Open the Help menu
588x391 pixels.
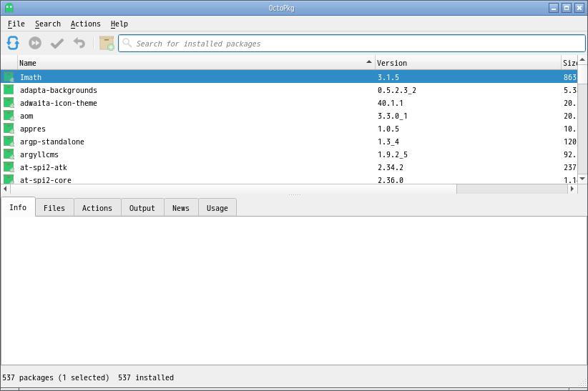click(119, 24)
